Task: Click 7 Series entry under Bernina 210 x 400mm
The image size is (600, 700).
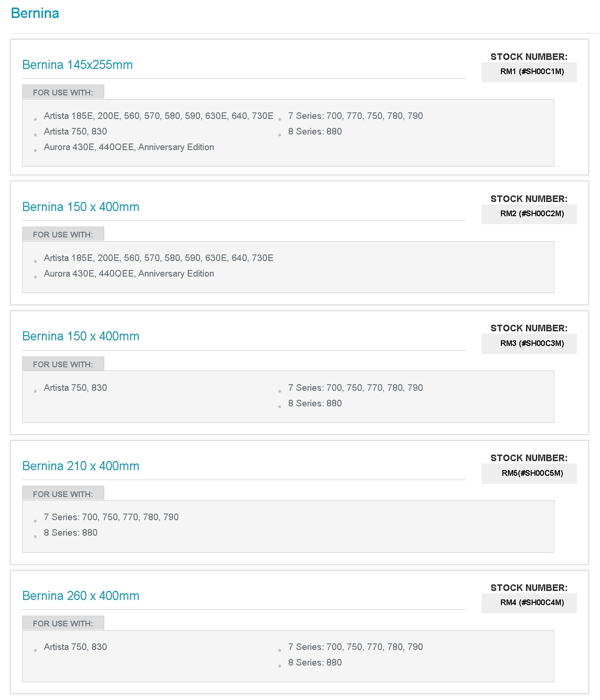Action: tap(111, 517)
